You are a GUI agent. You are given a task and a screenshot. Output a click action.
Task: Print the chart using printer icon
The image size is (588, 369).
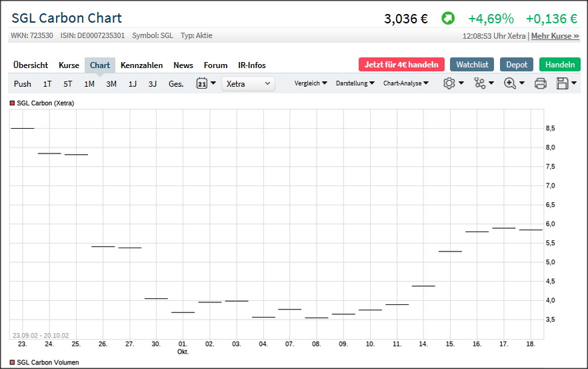541,83
